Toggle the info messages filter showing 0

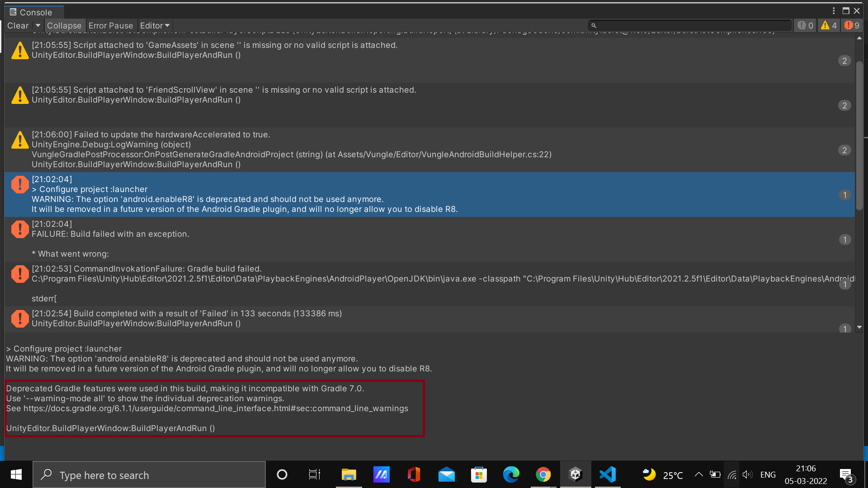(x=805, y=26)
